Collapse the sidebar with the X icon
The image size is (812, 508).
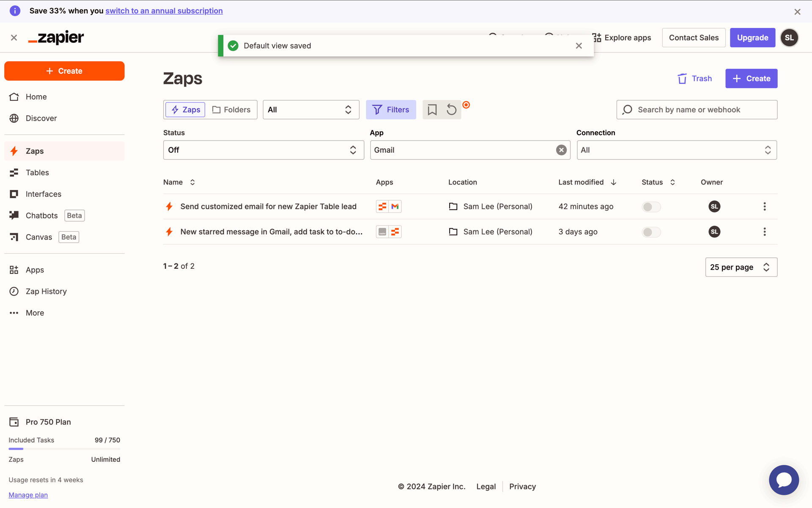[x=14, y=38]
